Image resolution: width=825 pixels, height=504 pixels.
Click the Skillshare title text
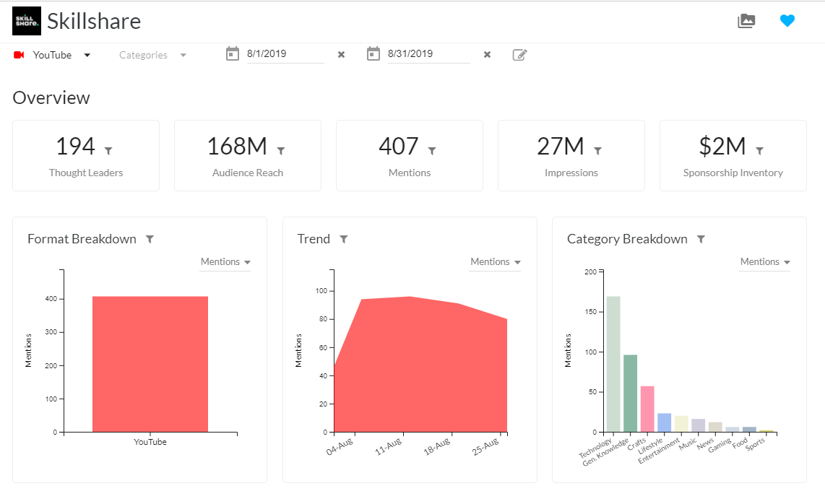[94, 22]
